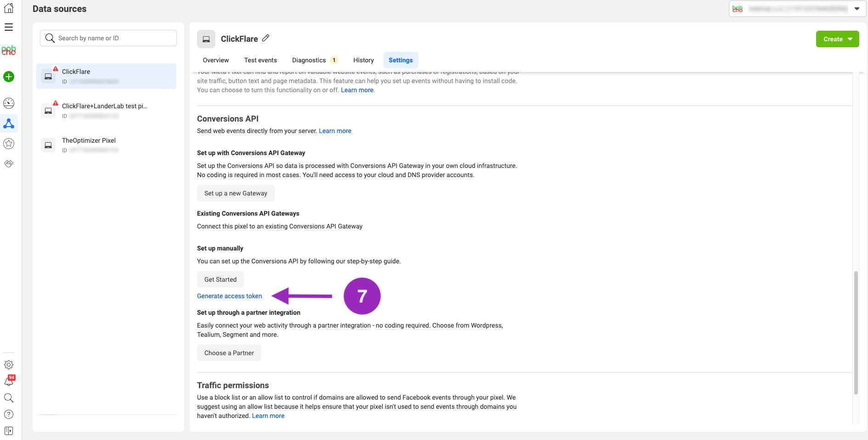Click Choose a Partner button
The image size is (868, 440).
pos(229,353)
